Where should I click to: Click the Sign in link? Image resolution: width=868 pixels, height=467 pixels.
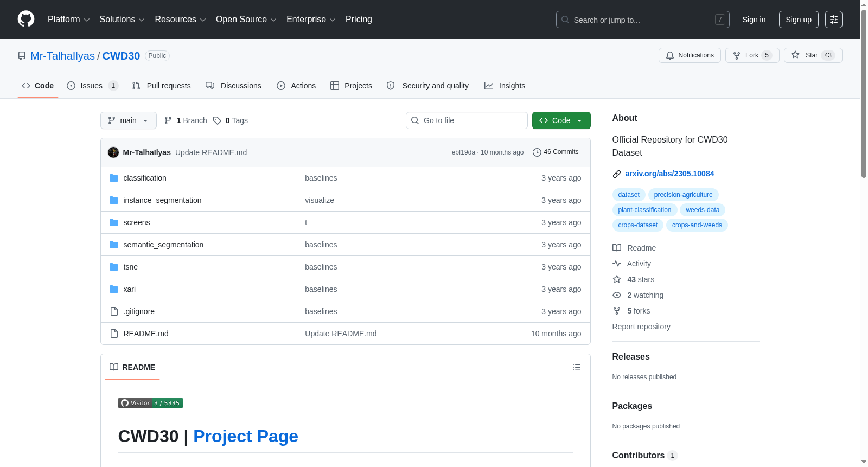[754, 20]
